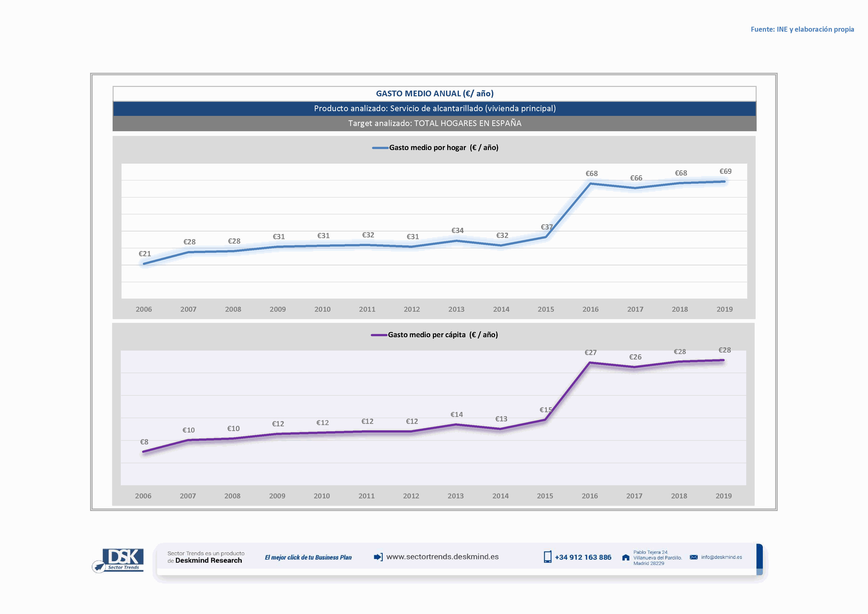Click the €27 data label for 2016
This screenshot has height=614, width=868.
(591, 353)
